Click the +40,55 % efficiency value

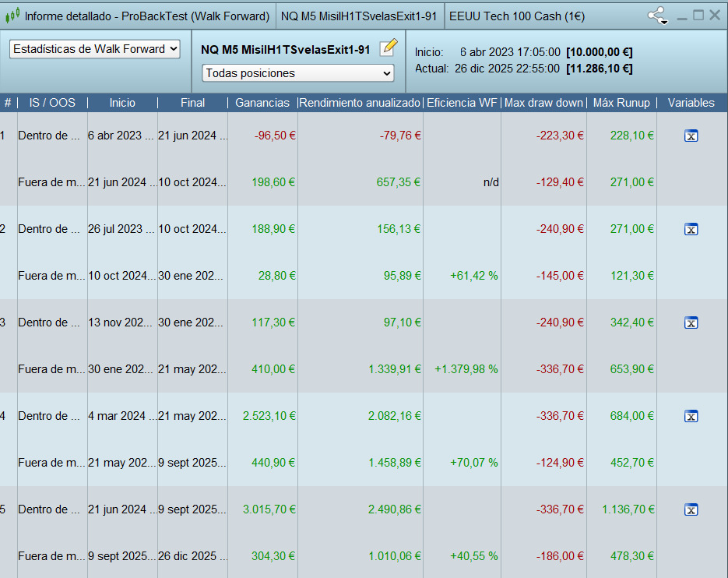[473, 556]
